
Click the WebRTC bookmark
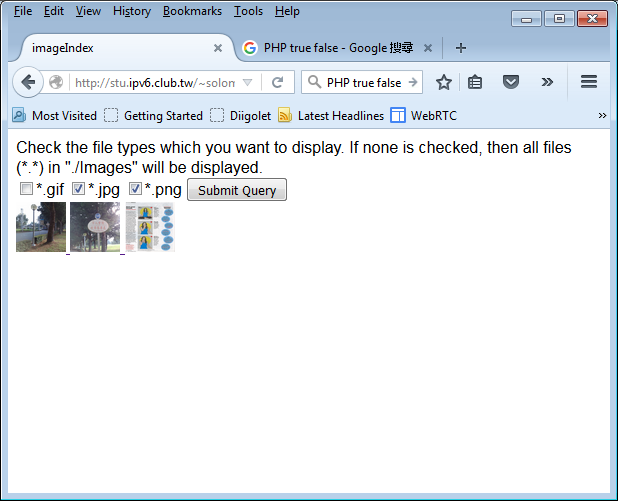pos(425,116)
